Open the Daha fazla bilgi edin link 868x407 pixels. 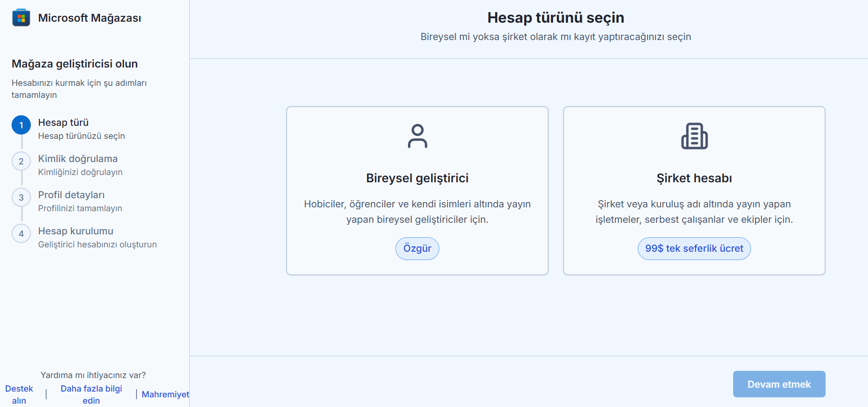91,394
